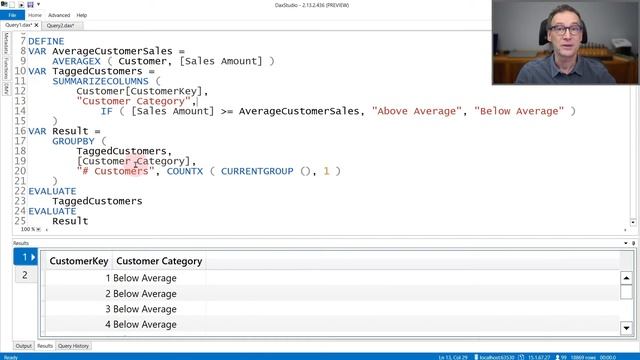
Task: Select the row with CustomerKey 2
Action: [x=332, y=293]
